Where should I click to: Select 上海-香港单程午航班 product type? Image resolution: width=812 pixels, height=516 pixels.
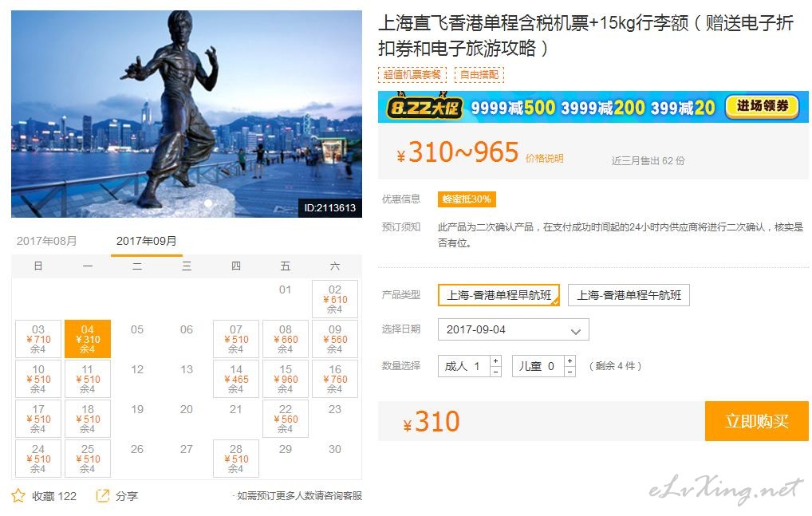(x=629, y=295)
